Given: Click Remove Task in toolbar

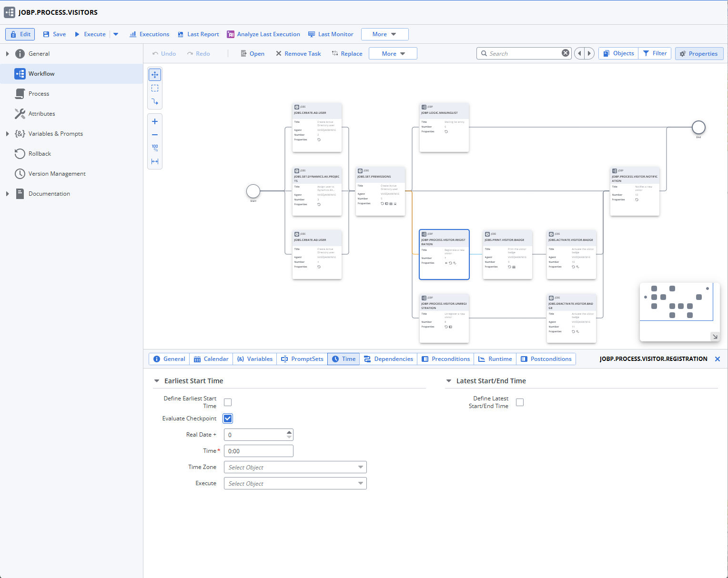Looking at the screenshot, I should 298,53.
